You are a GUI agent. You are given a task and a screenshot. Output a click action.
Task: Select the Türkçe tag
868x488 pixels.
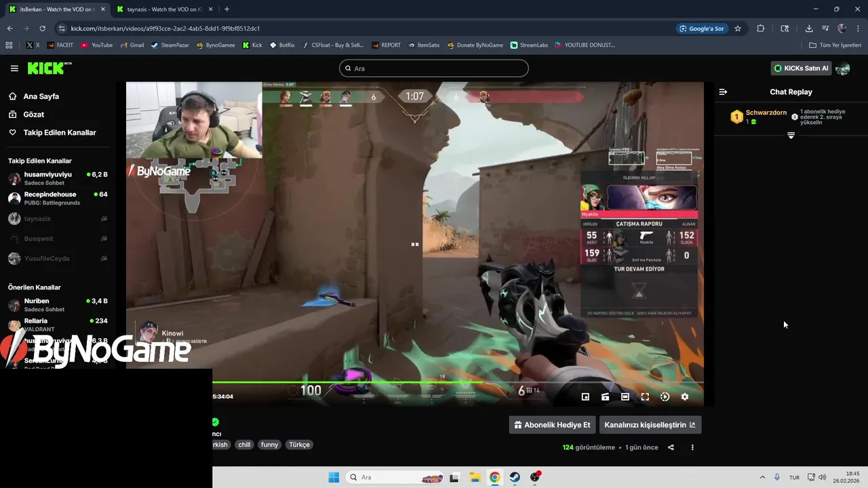pyautogui.click(x=299, y=445)
